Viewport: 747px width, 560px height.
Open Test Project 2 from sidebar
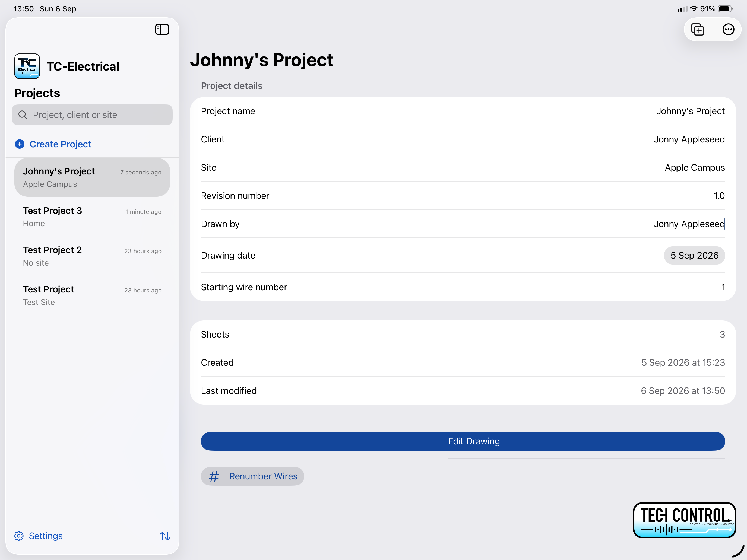[x=92, y=256]
